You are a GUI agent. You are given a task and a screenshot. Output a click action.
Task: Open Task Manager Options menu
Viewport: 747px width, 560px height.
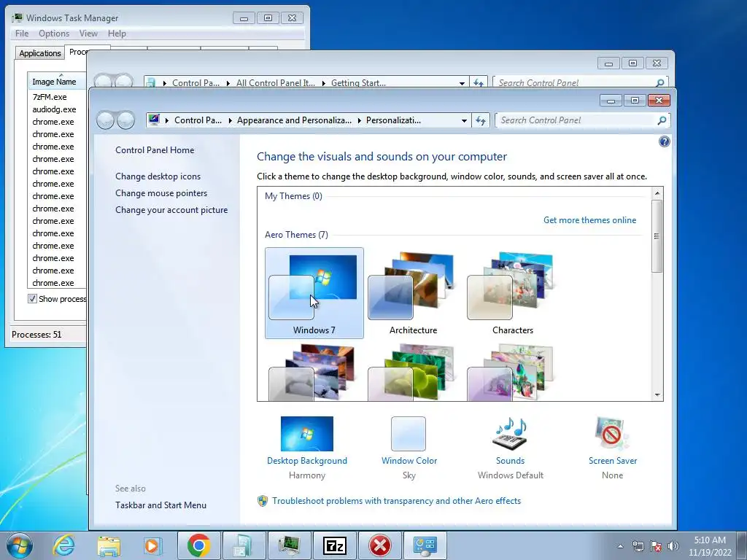pos(54,34)
